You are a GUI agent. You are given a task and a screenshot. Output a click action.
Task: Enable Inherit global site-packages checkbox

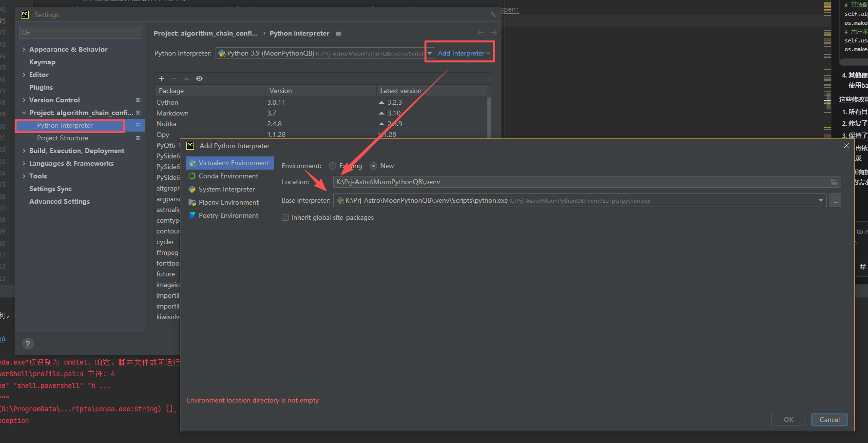point(285,217)
